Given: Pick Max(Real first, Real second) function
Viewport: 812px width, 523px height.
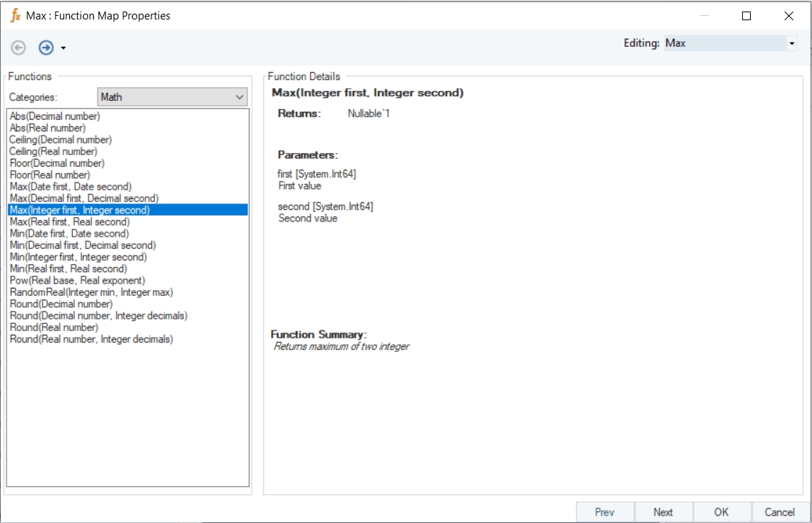Looking at the screenshot, I should point(70,221).
